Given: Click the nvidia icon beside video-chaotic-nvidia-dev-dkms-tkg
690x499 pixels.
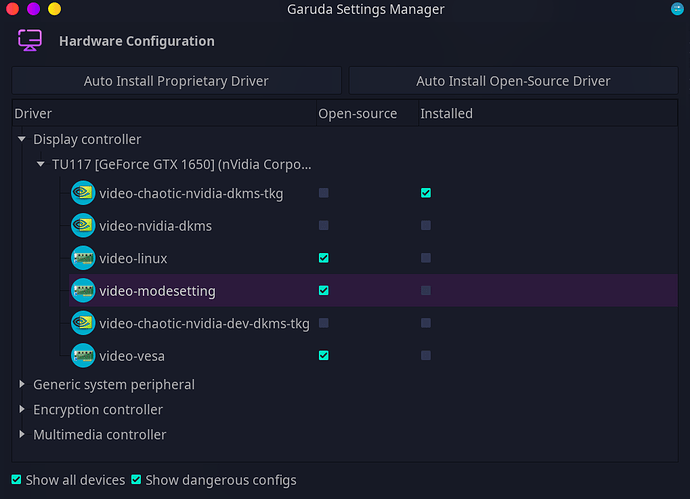Looking at the screenshot, I should (x=83, y=323).
